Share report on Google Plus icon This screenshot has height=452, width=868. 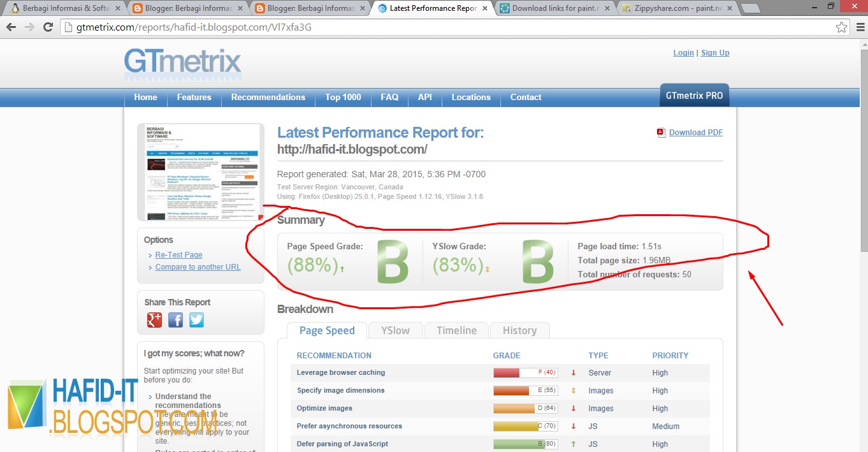click(x=154, y=319)
